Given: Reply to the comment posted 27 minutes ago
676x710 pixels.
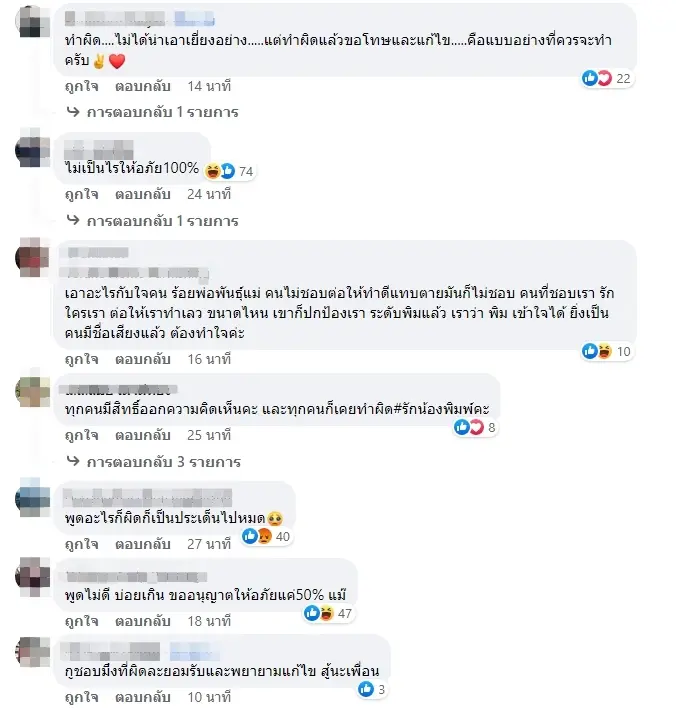Looking at the screenshot, I should coord(143,544).
